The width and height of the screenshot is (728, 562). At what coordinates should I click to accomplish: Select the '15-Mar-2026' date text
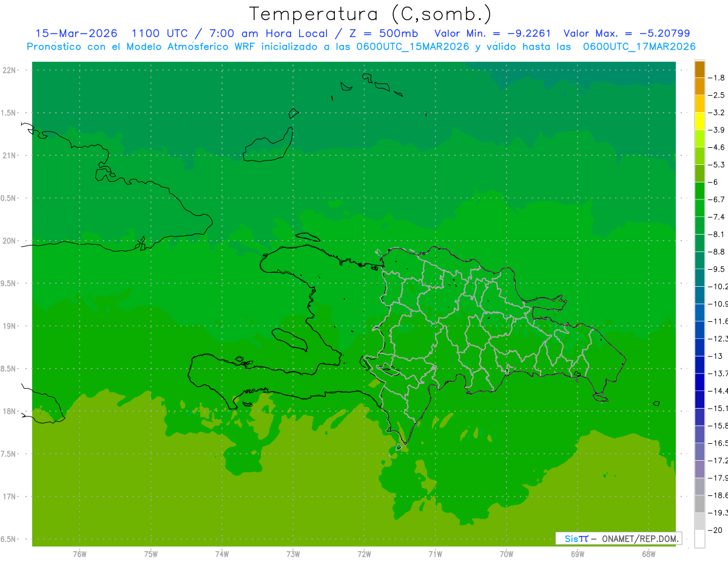pyautogui.click(x=76, y=33)
